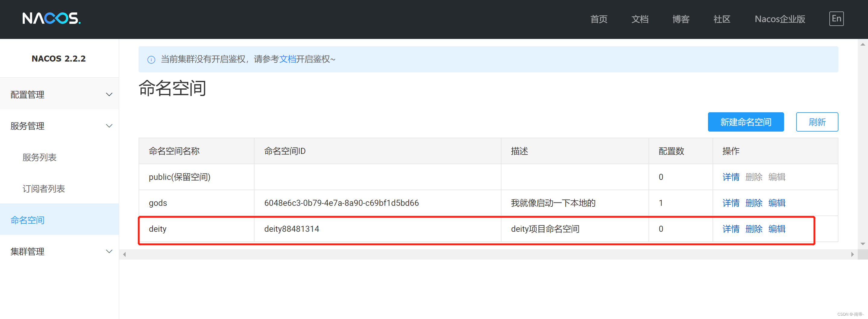
Task: Open the Nacos企业版 navigation item
Action: pos(780,19)
